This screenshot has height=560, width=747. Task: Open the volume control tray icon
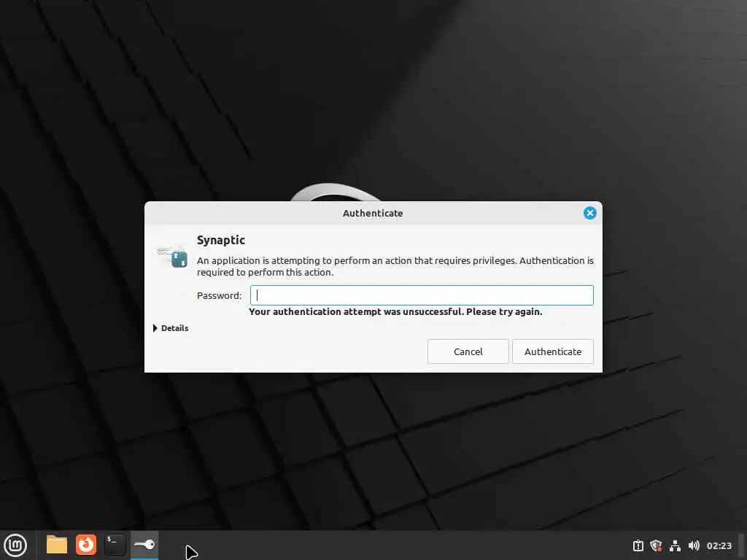click(694, 545)
